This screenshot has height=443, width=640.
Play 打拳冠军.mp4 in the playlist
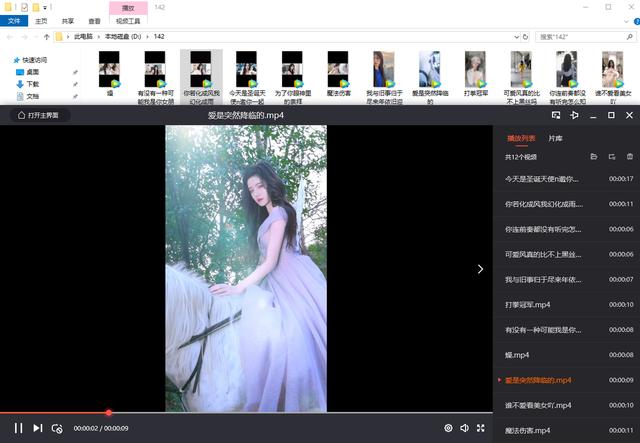[x=567, y=305]
